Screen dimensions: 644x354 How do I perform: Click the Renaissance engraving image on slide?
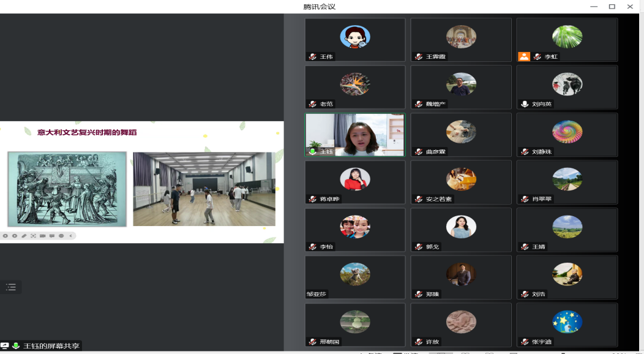[x=67, y=189]
